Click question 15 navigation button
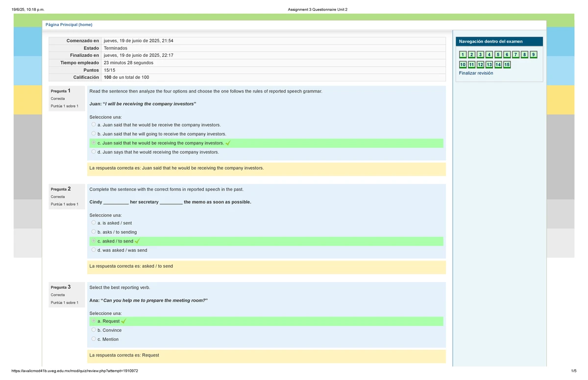 coord(507,65)
